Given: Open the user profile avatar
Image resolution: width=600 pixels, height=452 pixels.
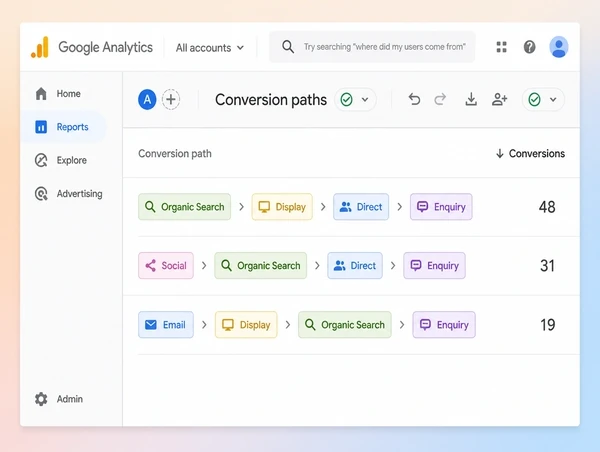Looking at the screenshot, I should tap(558, 47).
